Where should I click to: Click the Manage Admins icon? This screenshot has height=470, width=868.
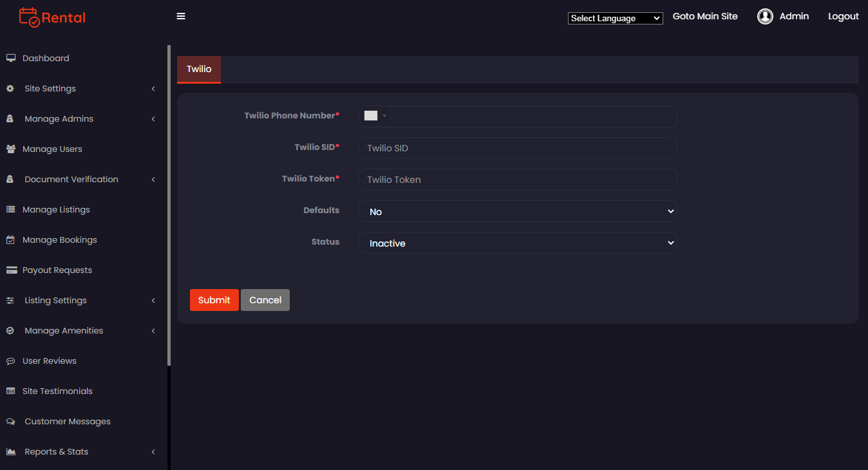click(x=10, y=118)
